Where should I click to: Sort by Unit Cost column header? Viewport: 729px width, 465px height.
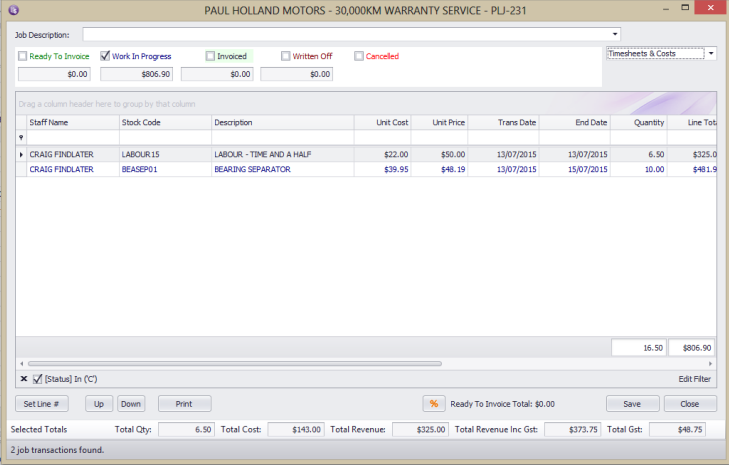382,122
